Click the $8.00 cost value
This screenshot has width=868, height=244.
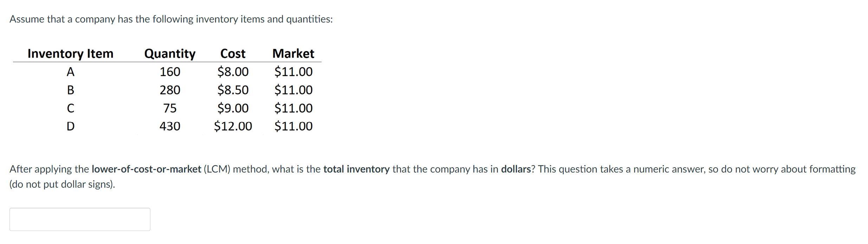pyautogui.click(x=233, y=71)
